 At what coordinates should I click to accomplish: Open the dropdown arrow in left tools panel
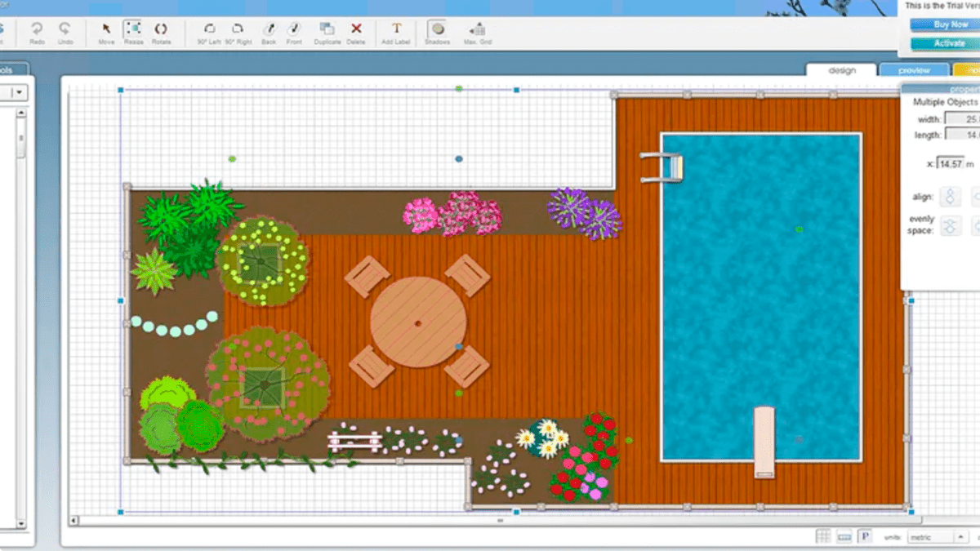20,93
